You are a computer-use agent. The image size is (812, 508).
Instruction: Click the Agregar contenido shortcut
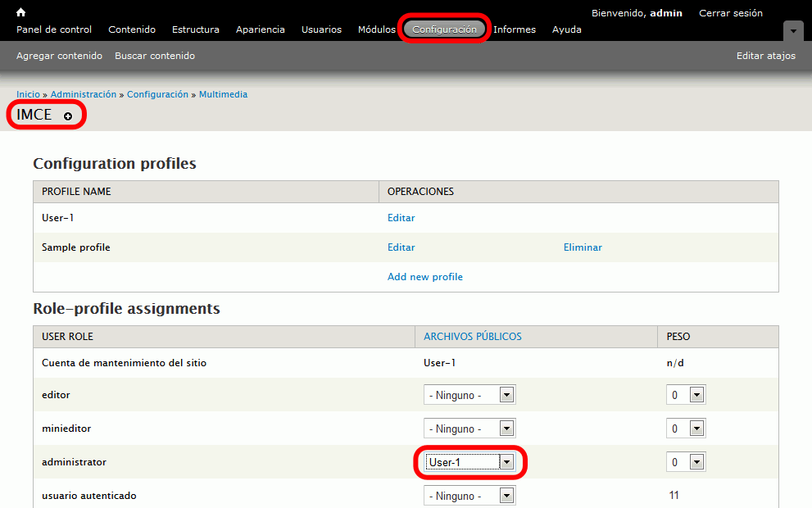pos(59,56)
